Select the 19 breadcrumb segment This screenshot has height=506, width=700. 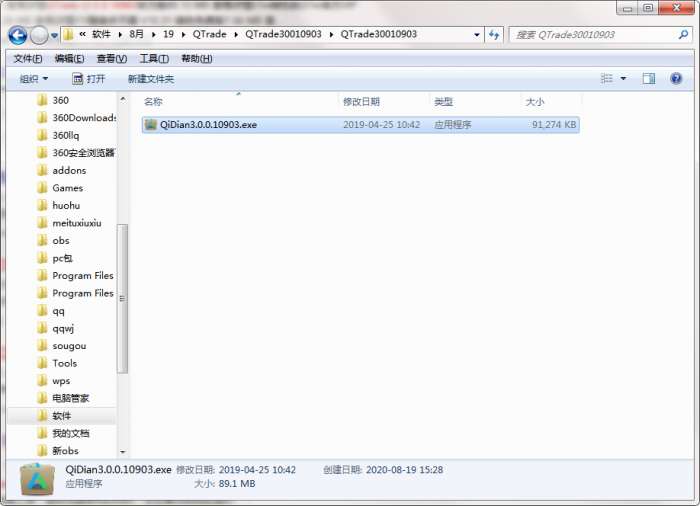(x=168, y=34)
